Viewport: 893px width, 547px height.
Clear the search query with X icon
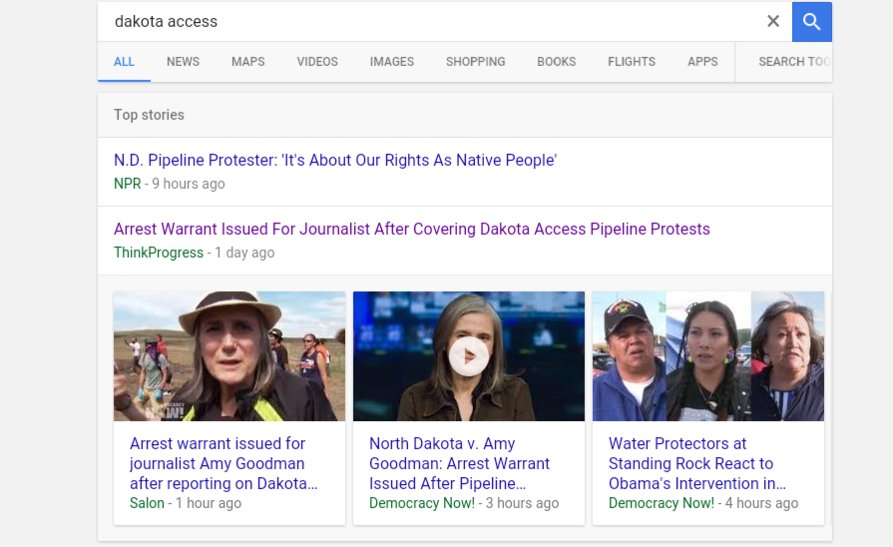[773, 22]
